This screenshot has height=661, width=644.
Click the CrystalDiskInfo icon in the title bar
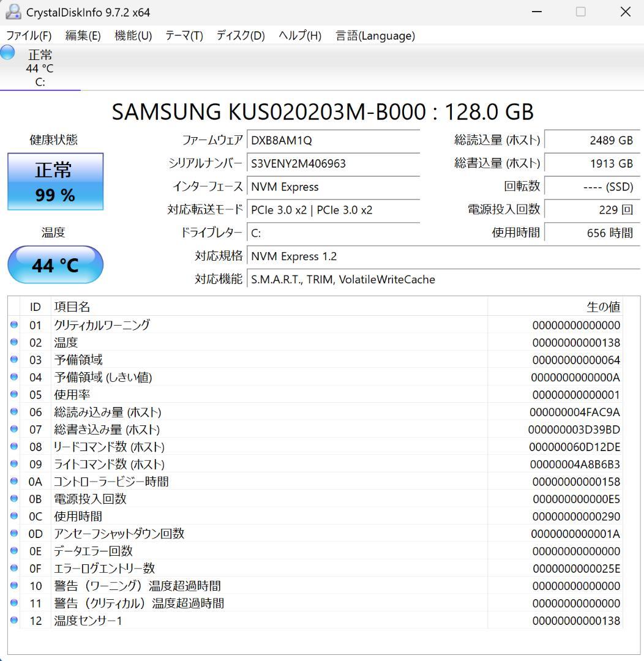coord(13,12)
